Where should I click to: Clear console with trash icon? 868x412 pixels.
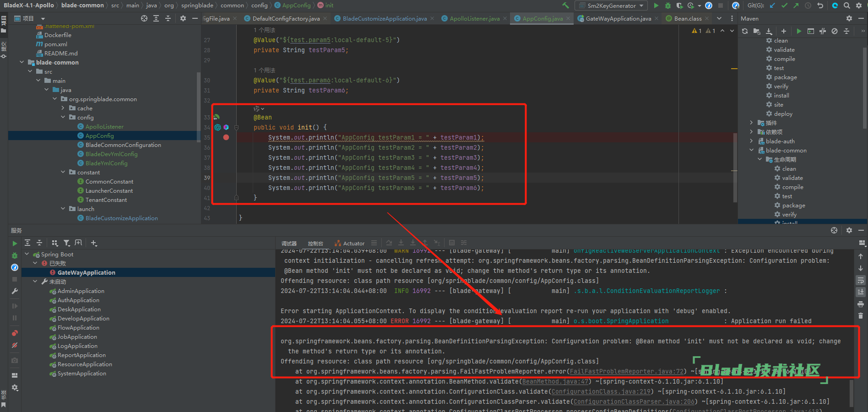pos(861,316)
